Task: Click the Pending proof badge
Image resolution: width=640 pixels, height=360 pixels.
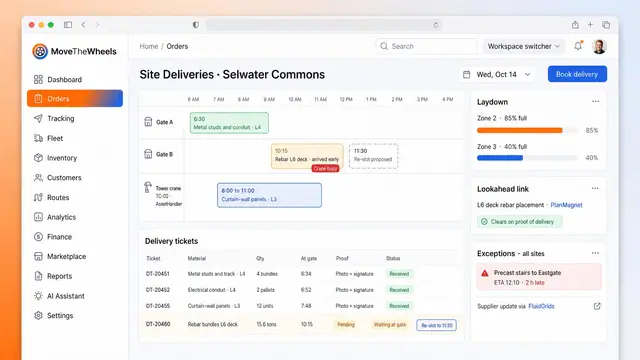Action: [x=346, y=324]
